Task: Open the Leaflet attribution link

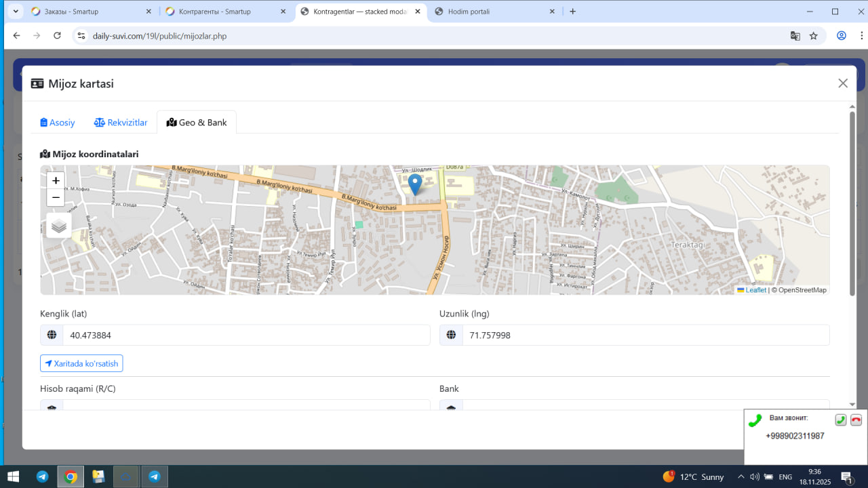Action: (x=755, y=290)
